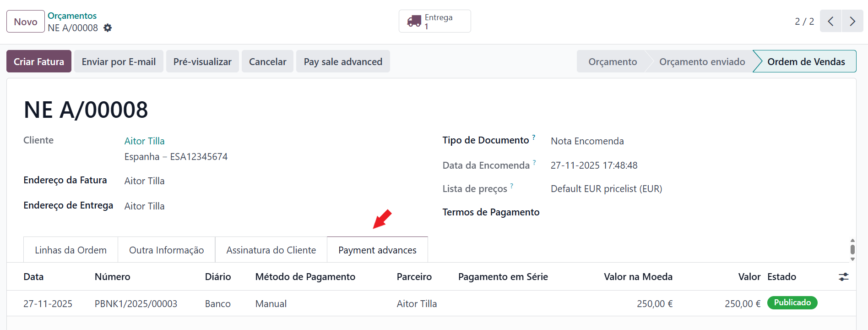This screenshot has width=868, height=330.
Task: Select Orçamento enviado status stage
Action: click(x=702, y=61)
